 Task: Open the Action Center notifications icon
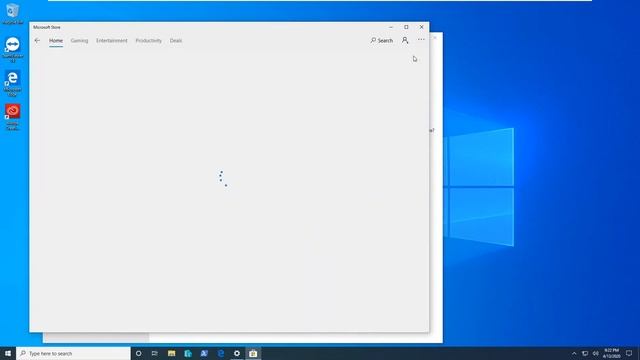click(629, 353)
